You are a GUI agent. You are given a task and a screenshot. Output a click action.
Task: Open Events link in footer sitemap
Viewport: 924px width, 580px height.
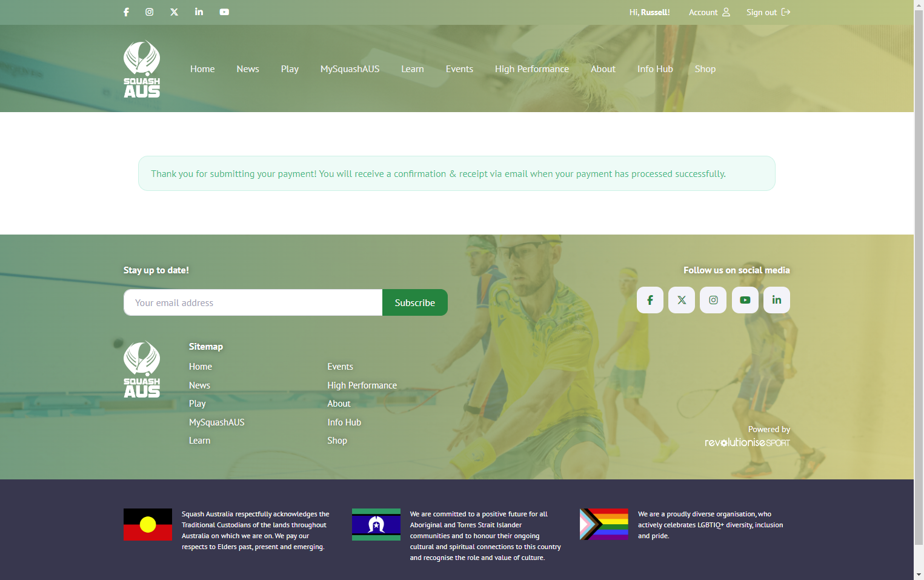click(341, 367)
